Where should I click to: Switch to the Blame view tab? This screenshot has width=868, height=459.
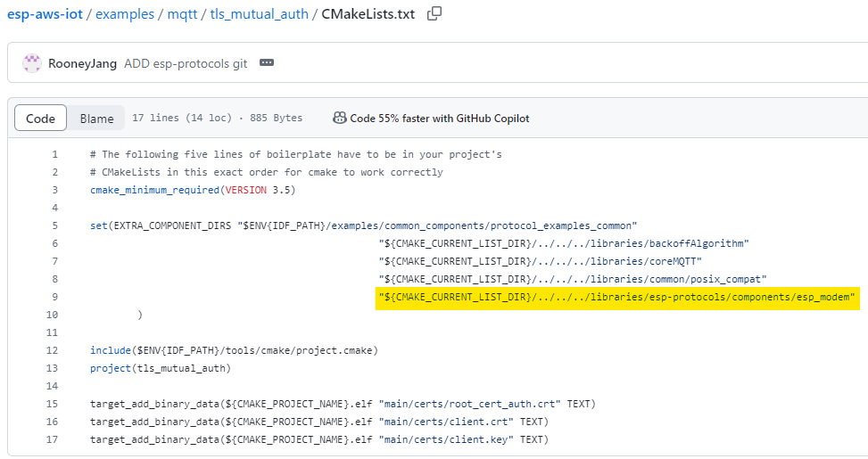[x=96, y=118]
